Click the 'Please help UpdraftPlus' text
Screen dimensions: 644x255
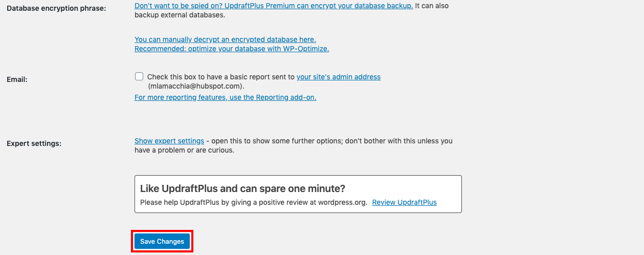pyautogui.click(x=180, y=202)
